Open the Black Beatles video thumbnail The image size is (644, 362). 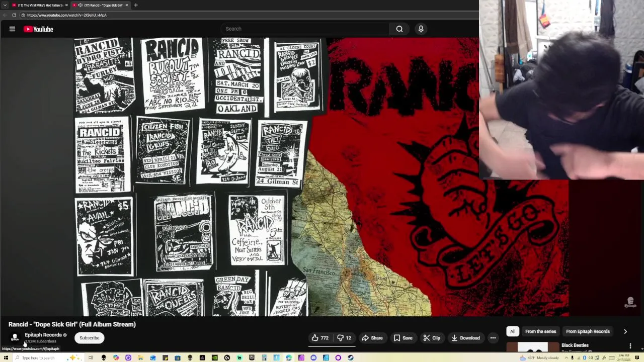[533, 346]
